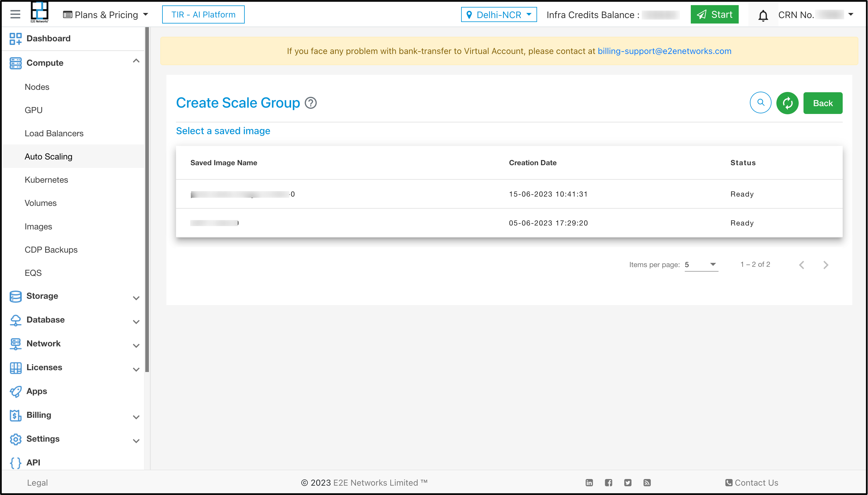Click the Saved Image Name column header
This screenshot has width=868, height=495.
[224, 162]
